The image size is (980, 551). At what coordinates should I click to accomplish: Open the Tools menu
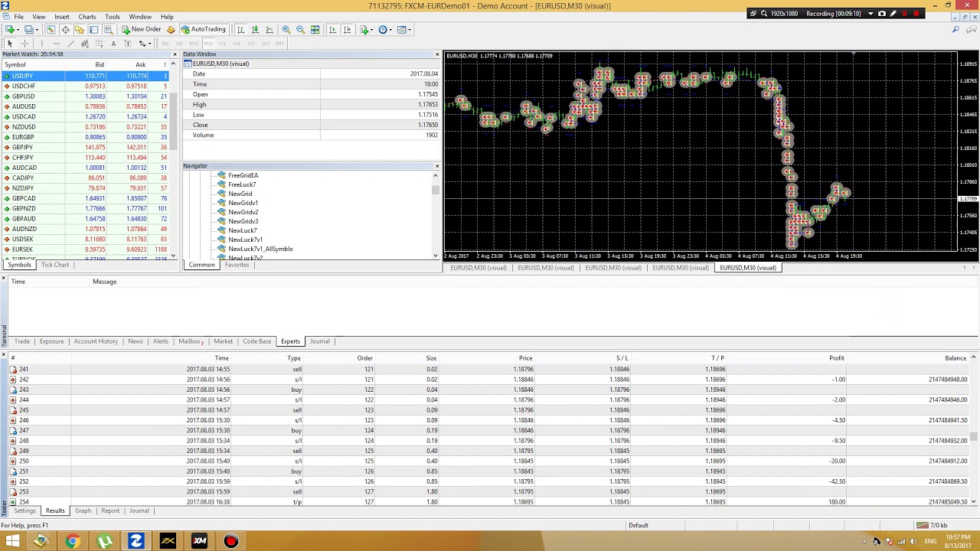point(113,16)
